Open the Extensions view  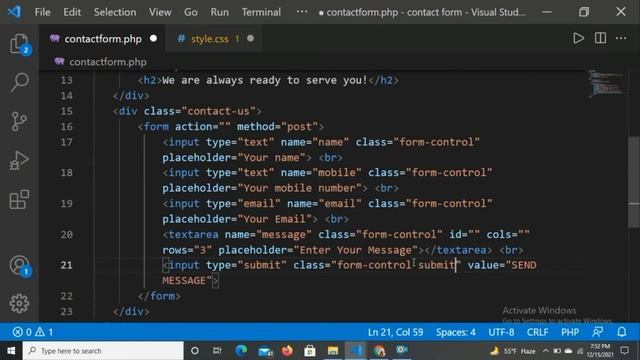pos(19,199)
